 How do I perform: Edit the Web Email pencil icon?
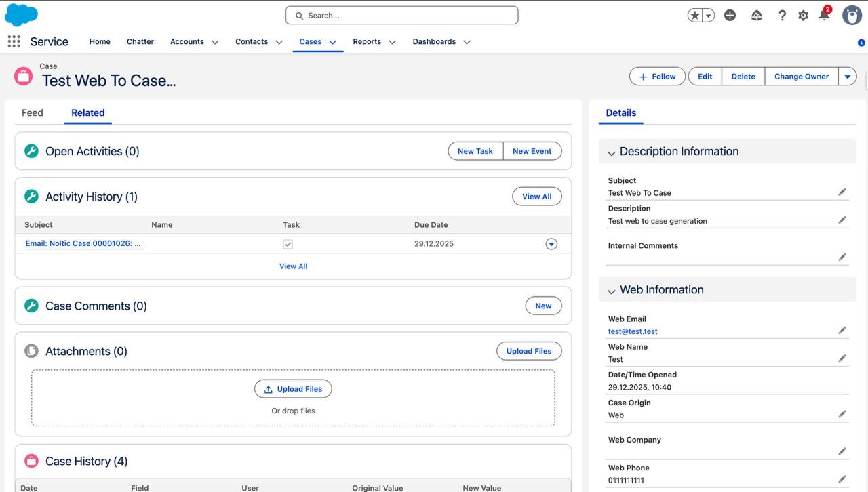pos(842,331)
